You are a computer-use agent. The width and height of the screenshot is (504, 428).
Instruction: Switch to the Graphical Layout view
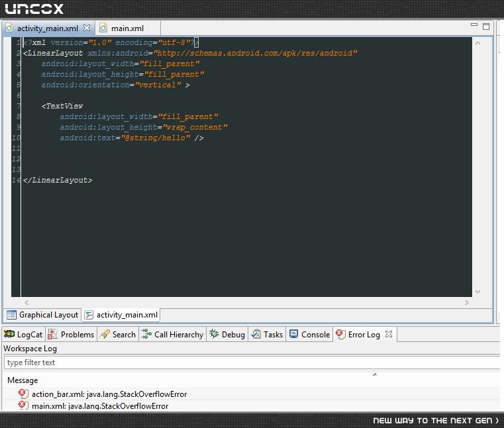(42, 315)
